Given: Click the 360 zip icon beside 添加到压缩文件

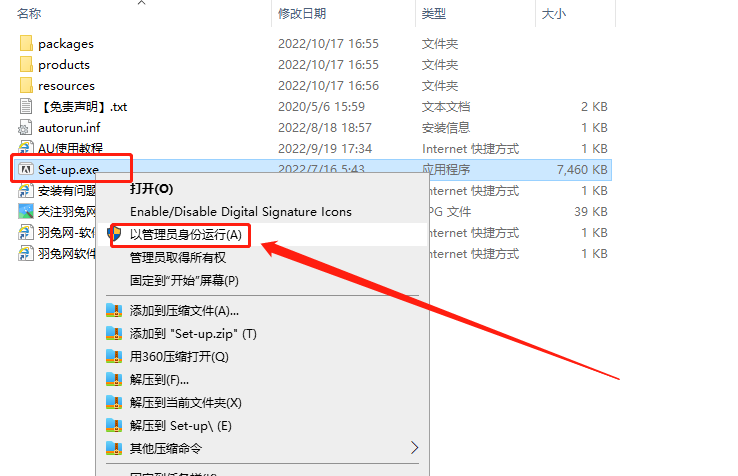Looking at the screenshot, I should (x=114, y=310).
